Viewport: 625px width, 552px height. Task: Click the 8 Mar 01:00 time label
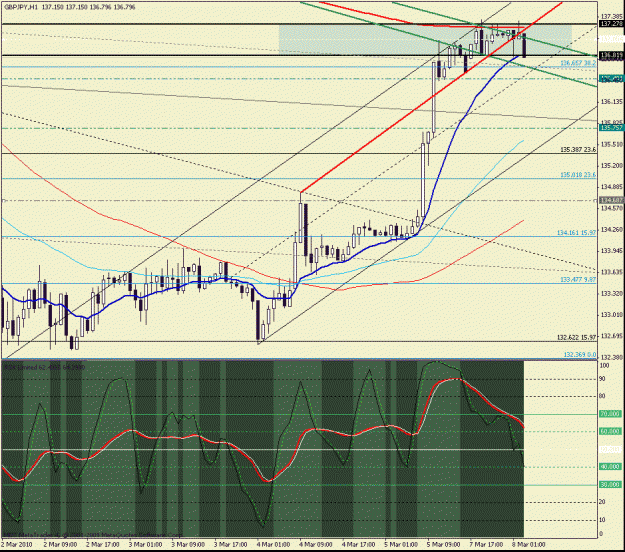coord(529,544)
